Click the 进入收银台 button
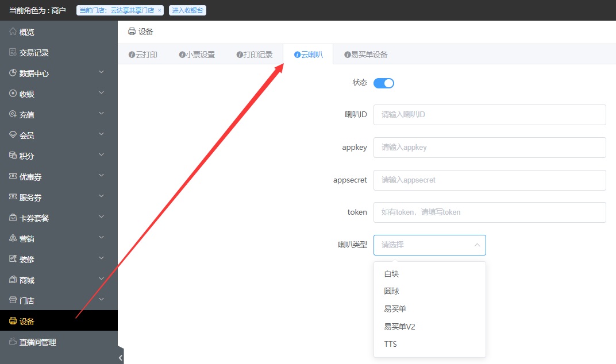Image resolution: width=616 pixels, height=364 pixels. (x=187, y=10)
